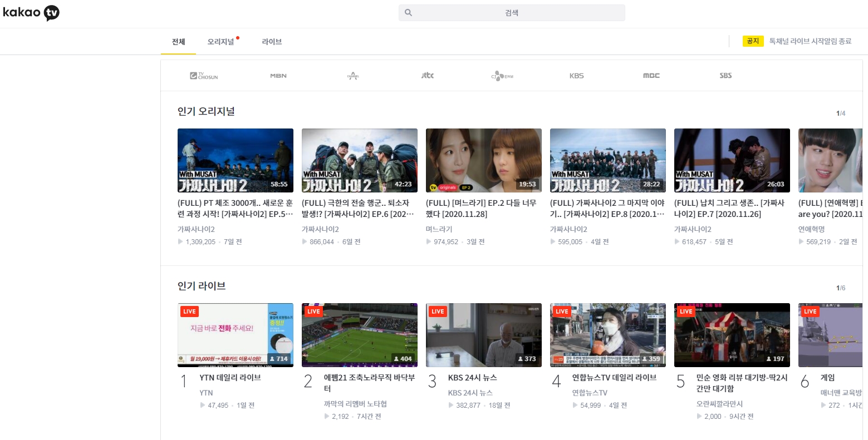
Task: Select the 전체 tab
Action: pos(178,42)
